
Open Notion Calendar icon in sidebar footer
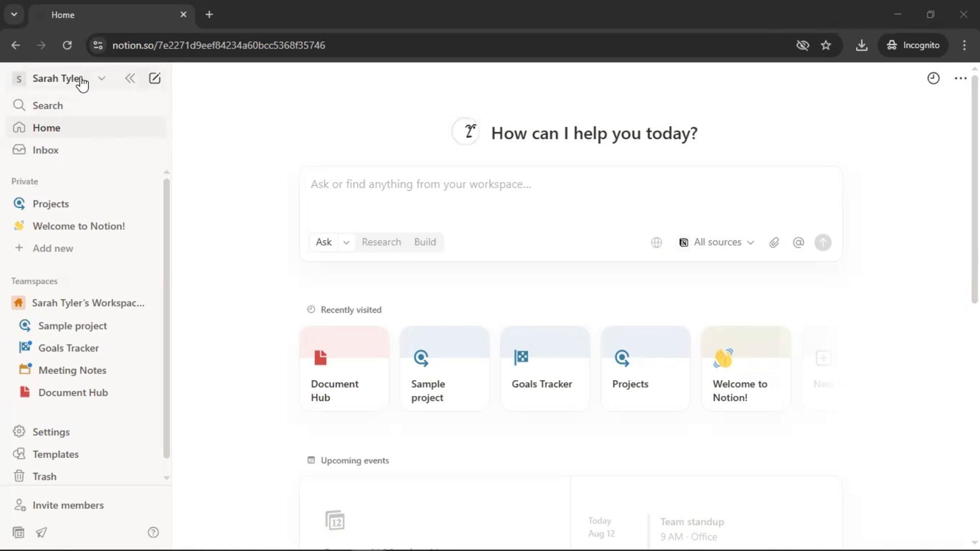(x=18, y=533)
